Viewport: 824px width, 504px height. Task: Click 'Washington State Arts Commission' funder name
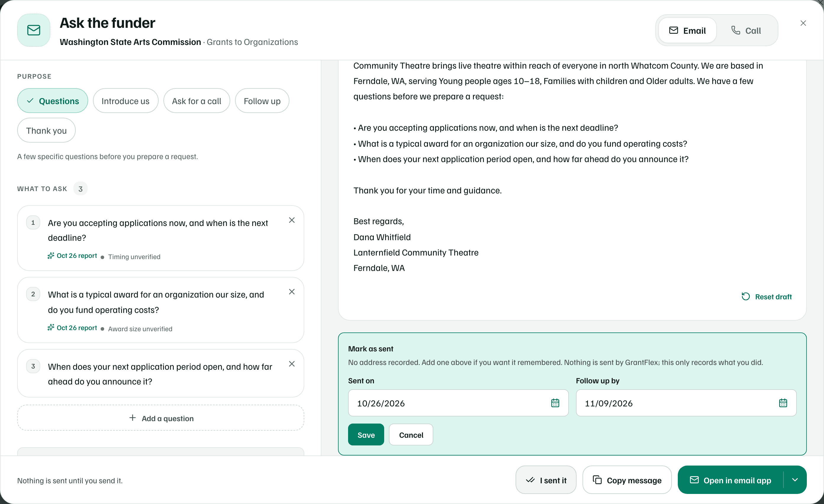pos(131,42)
